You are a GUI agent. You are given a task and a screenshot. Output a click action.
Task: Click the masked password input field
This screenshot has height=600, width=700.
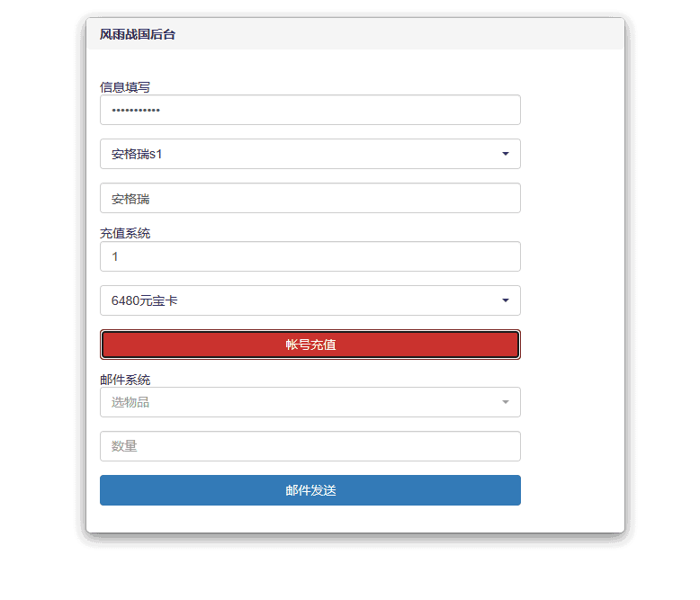click(x=310, y=110)
